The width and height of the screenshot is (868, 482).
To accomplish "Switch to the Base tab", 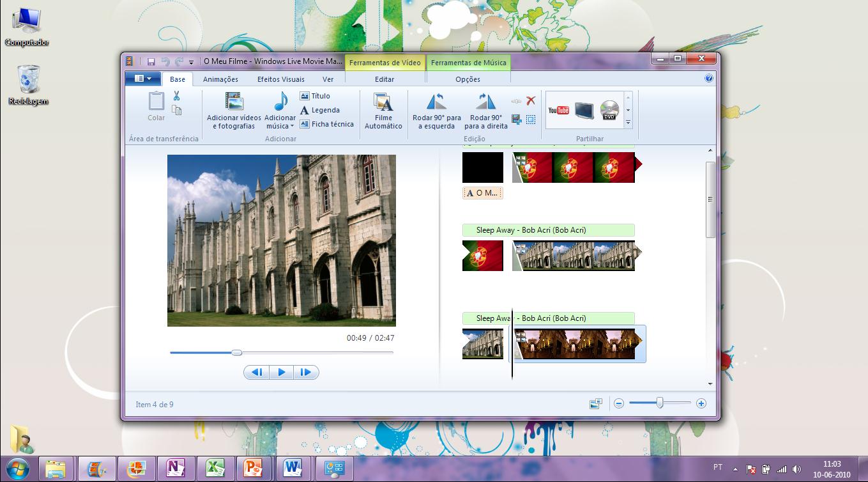I will 178,79.
